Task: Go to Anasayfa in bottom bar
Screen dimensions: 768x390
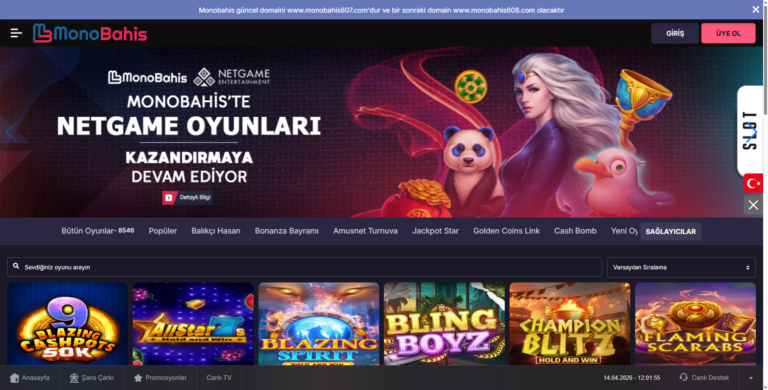Action: [30, 378]
